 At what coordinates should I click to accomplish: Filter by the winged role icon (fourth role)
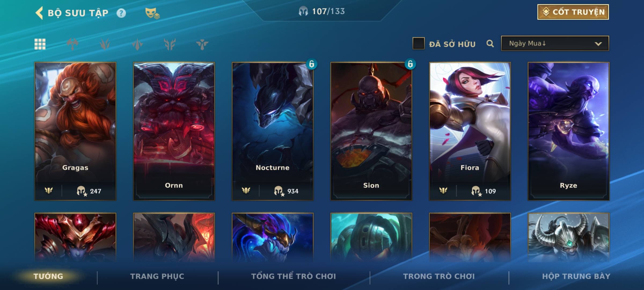click(170, 44)
